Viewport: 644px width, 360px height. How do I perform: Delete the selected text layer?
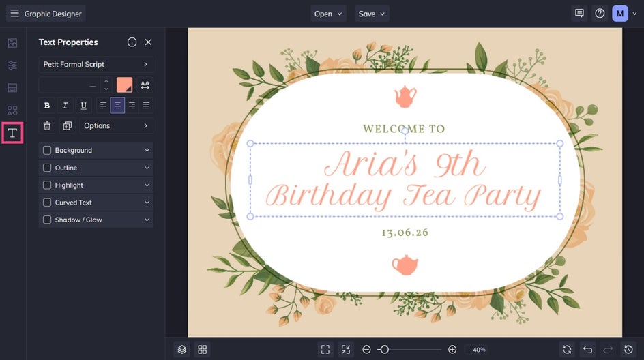tap(47, 125)
